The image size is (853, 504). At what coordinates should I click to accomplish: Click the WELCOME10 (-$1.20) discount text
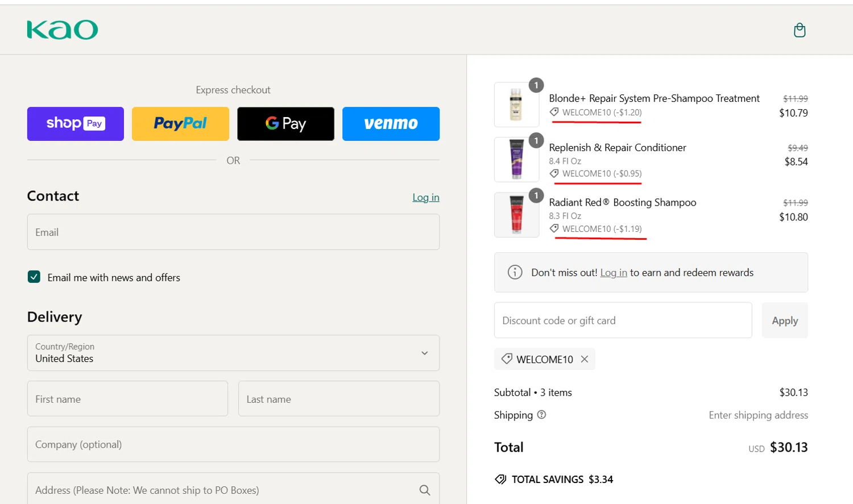tap(602, 113)
